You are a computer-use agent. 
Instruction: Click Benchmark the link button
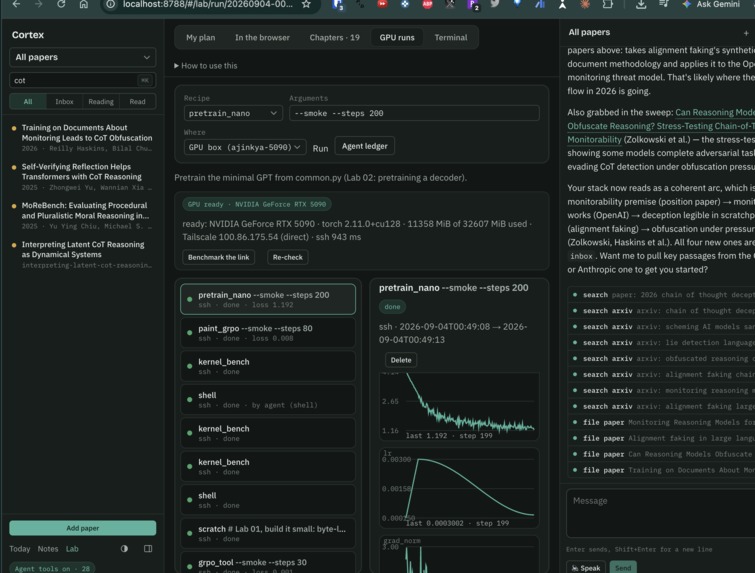point(219,257)
